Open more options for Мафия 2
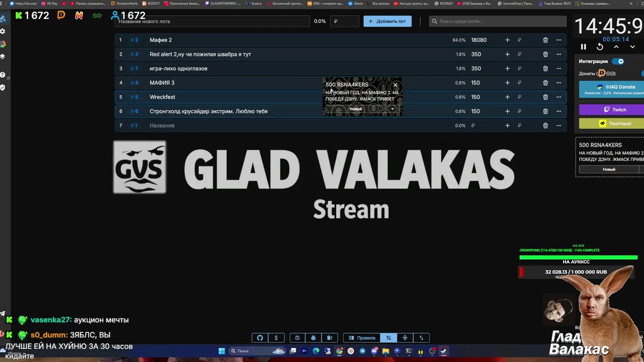 (x=558, y=40)
